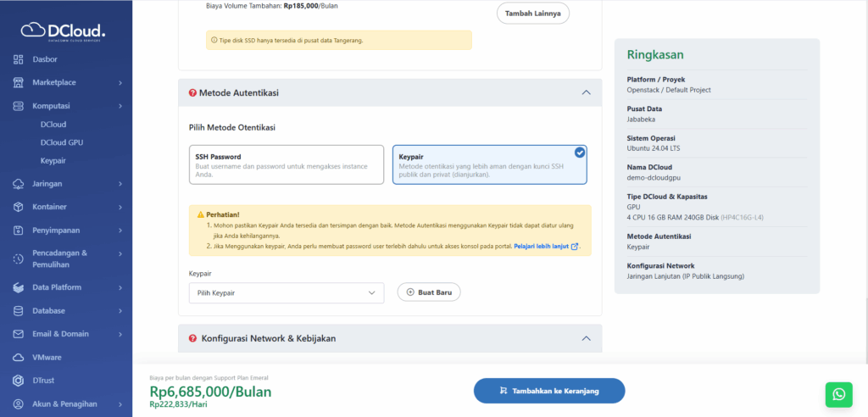Image resolution: width=868 pixels, height=417 pixels.
Task: Collapse the Konfigurasi Network & Kebijakan section
Action: tap(585, 338)
